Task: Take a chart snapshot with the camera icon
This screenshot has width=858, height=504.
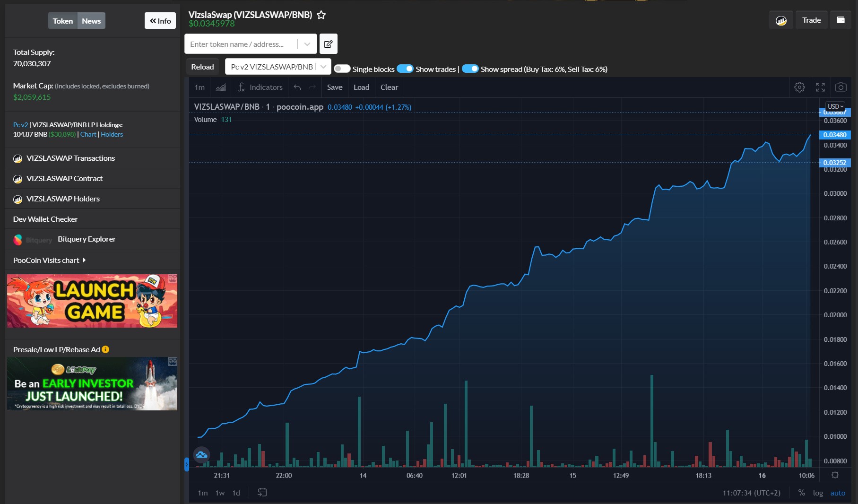Action: [841, 87]
